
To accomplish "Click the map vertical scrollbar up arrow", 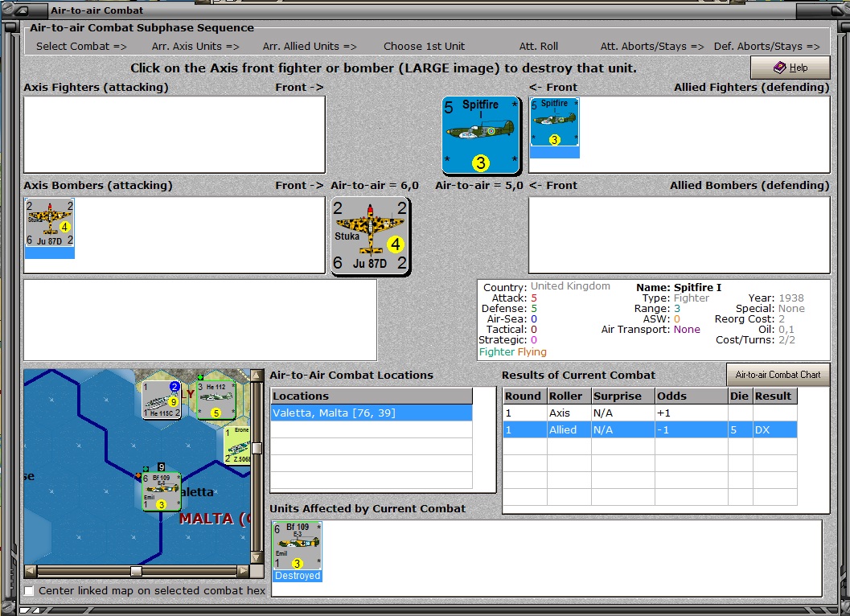I will pyautogui.click(x=257, y=376).
